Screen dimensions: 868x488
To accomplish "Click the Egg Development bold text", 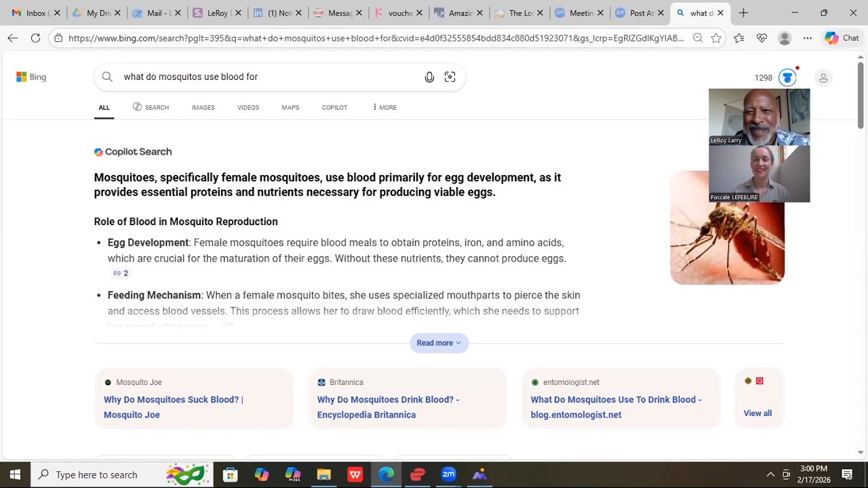I will click(148, 243).
